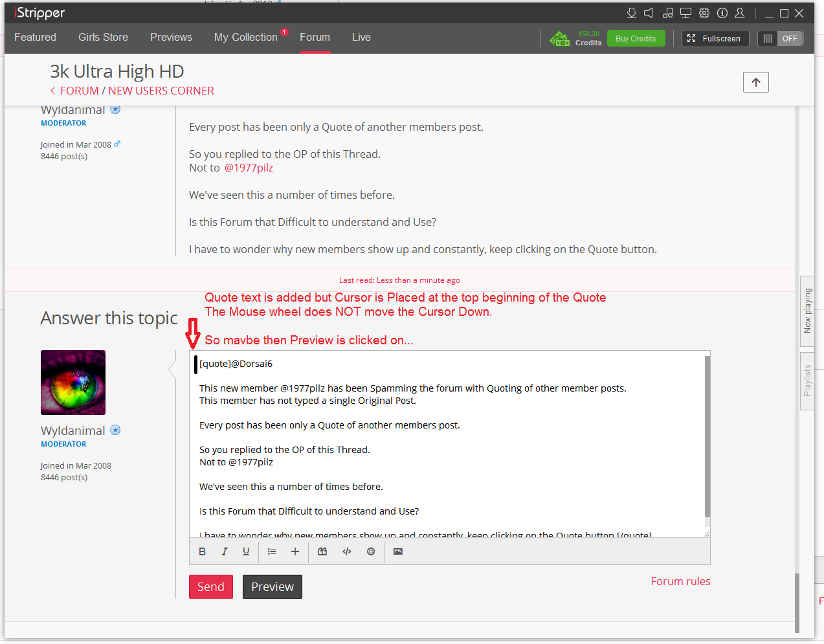Click the main forum page scrollbar
The width and height of the screenshot is (824, 644).
coord(797,602)
